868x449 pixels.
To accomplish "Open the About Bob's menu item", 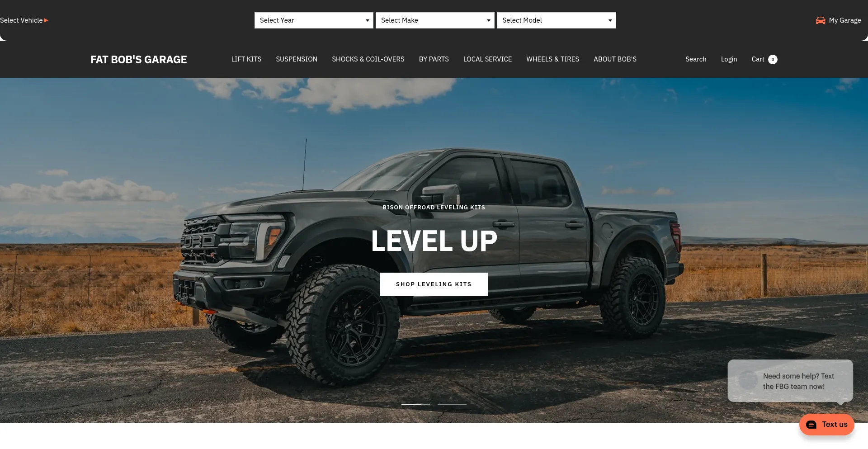I will 615,59.
